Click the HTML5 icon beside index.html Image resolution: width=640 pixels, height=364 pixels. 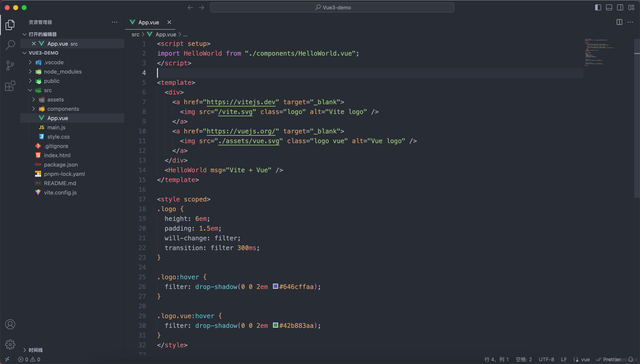coord(38,155)
